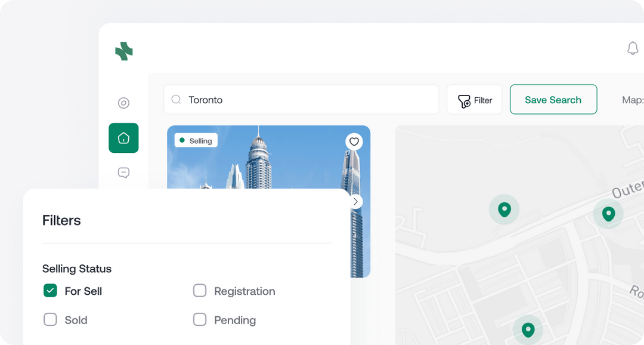This screenshot has height=345, width=644.
Task: Open filters with the Filter button
Action: 475,100
